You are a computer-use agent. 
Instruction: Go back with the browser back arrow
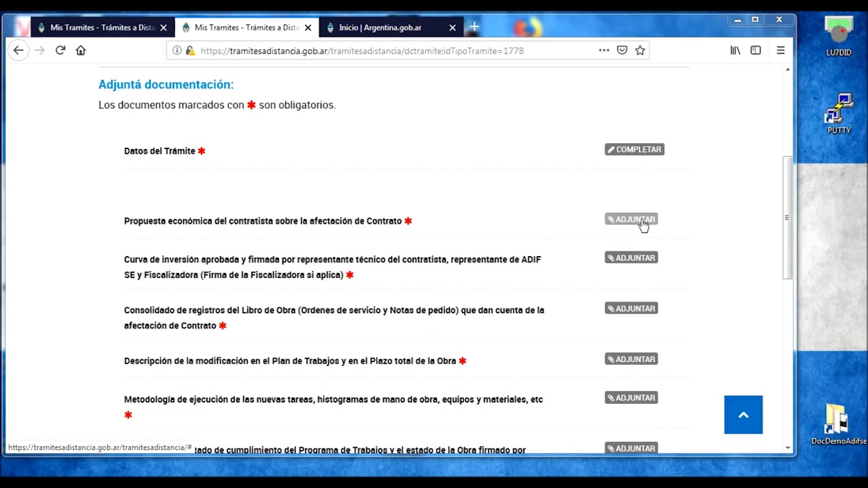18,50
